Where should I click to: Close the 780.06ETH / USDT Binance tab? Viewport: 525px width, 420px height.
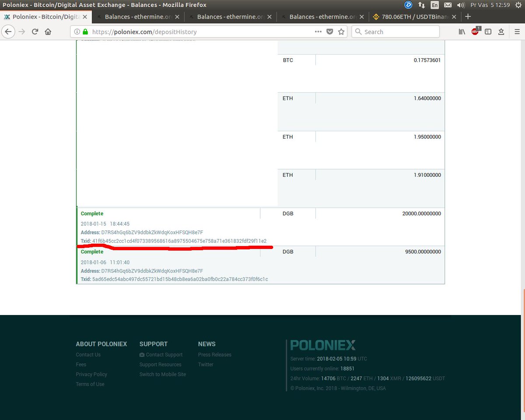point(454,17)
